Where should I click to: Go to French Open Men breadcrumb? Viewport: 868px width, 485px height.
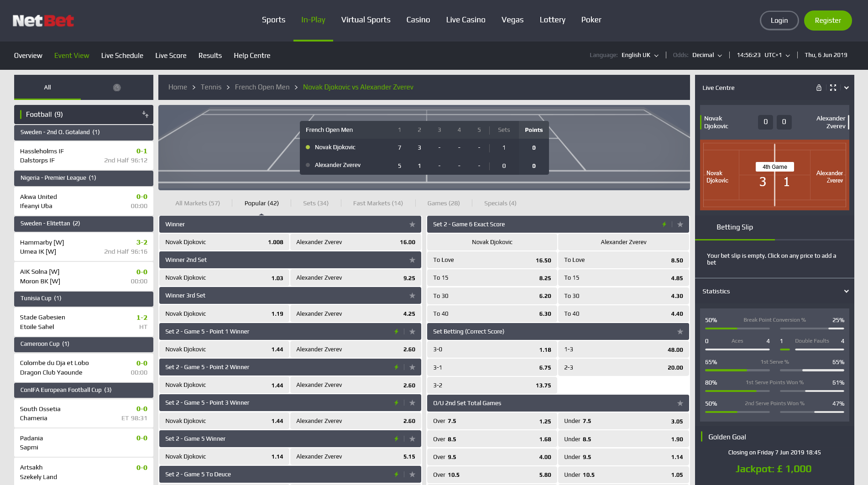point(262,87)
